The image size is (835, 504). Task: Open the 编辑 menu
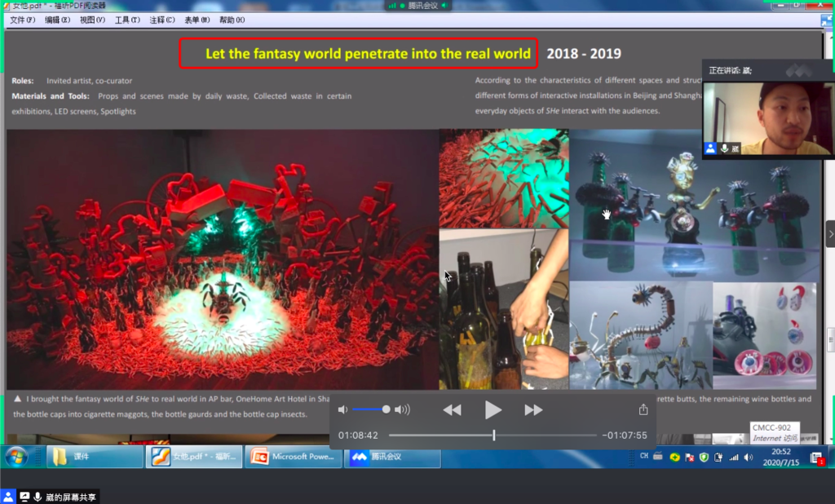point(57,20)
